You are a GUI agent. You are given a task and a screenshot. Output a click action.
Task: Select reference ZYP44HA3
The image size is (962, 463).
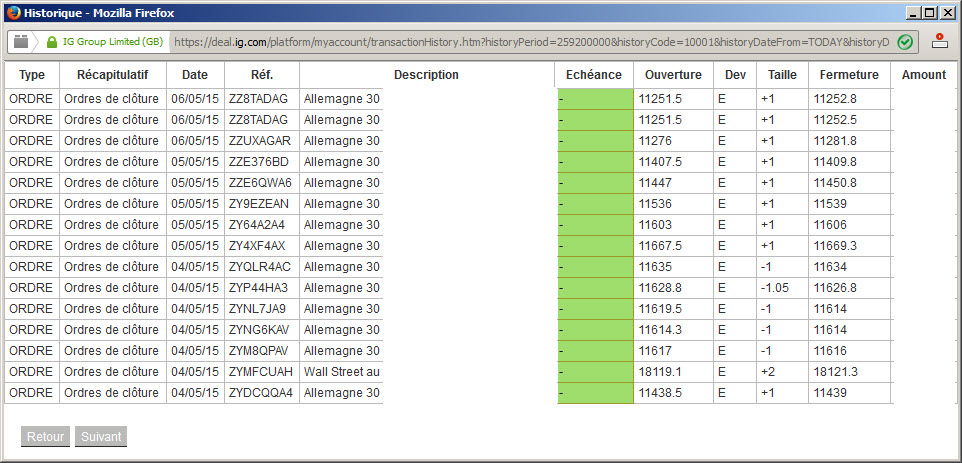coord(258,288)
